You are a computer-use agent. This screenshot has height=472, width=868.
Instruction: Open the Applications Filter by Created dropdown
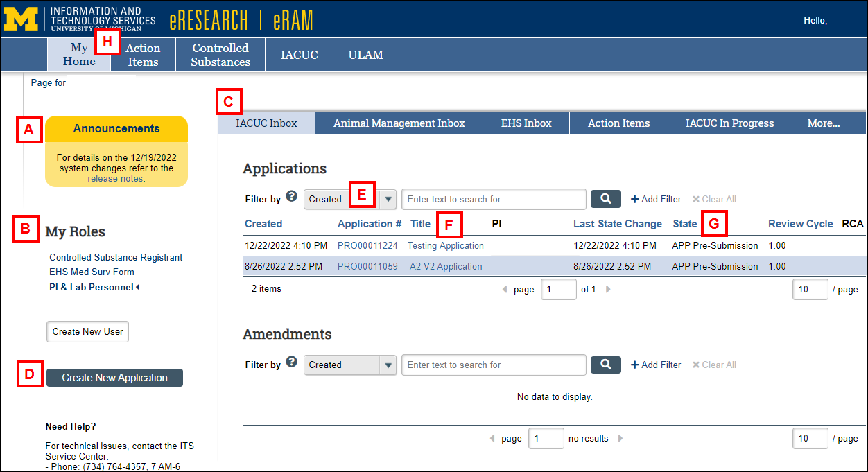[388, 199]
